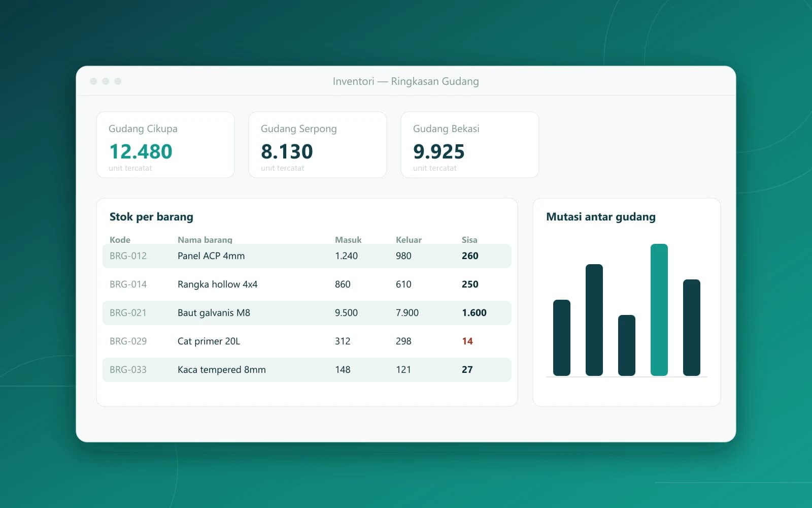Screen dimensions: 812x508
Task: Click the Keluar value 121
Action: [x=403, y=370]
